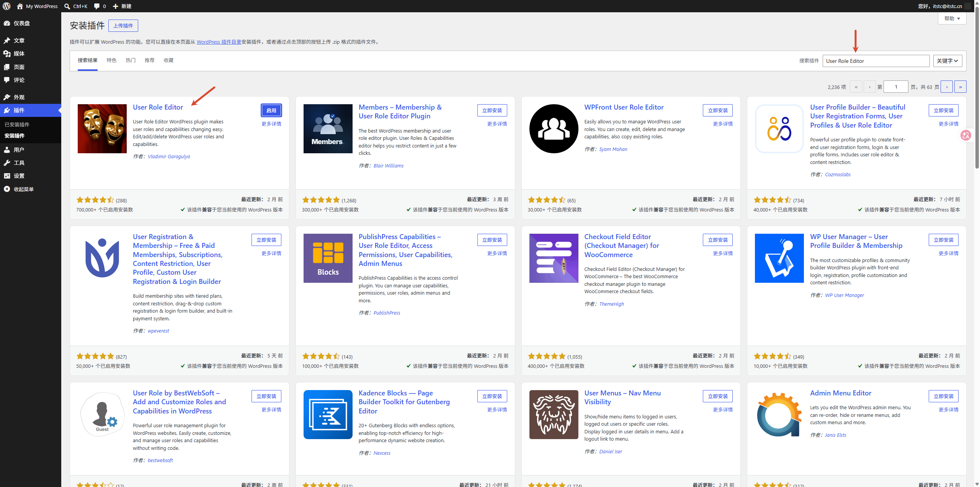Open 工具 tools menu

coord(31,163)
